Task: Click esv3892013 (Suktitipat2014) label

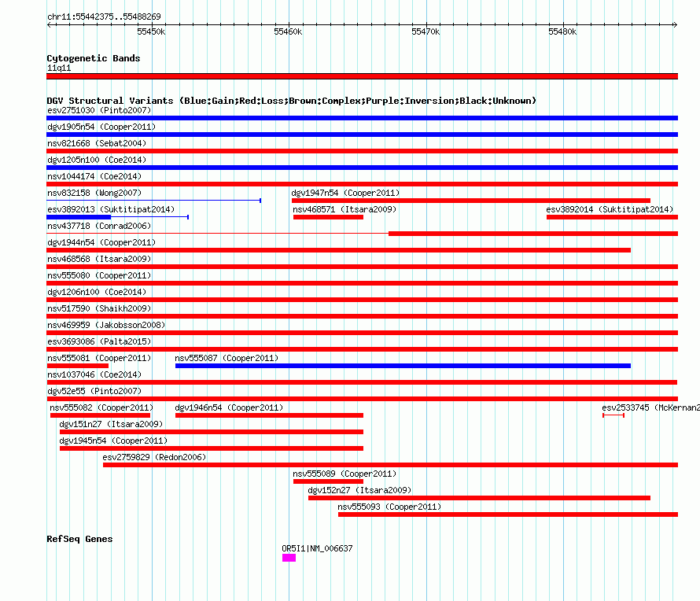Action: 111,209
